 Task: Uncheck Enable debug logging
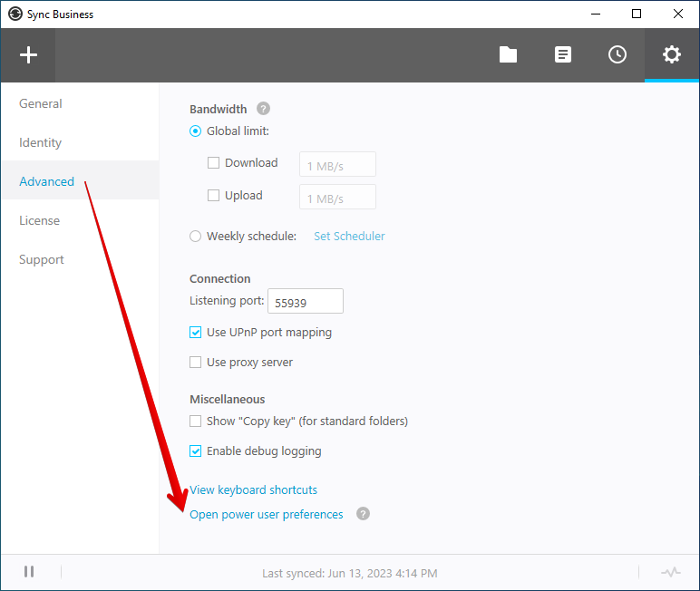click(x=196, y=451)
